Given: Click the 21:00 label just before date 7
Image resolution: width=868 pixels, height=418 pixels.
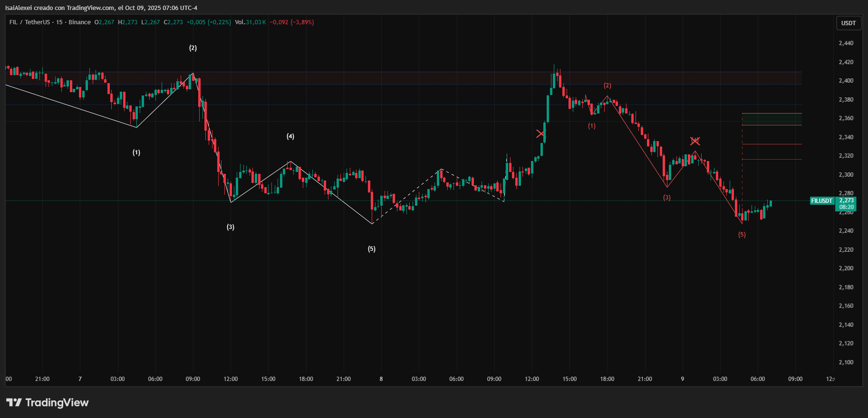Looking at the screenshot, I should [x=42, y=379].
